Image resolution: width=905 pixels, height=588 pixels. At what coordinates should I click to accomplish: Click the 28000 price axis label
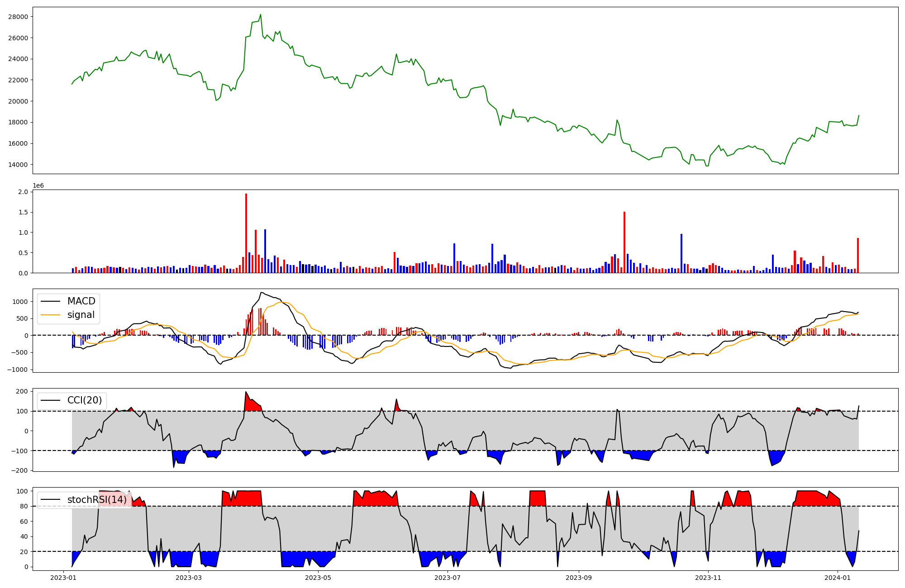[18, 17]
